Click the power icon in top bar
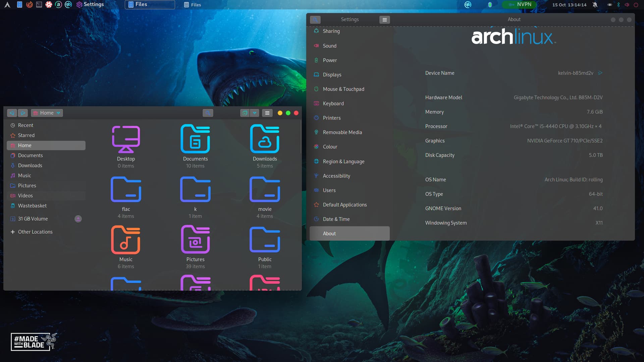The width and height of the screenshot is (644, 362). coord(636,5)
